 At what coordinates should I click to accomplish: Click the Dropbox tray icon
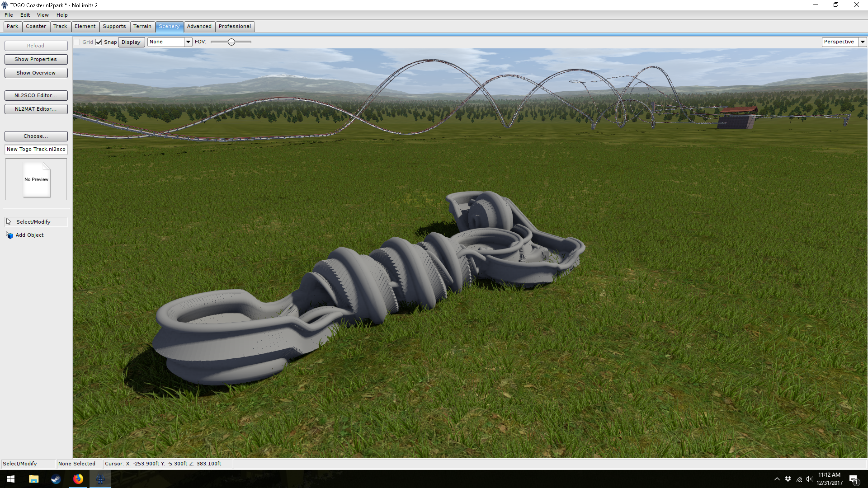[x=788, y=479]
